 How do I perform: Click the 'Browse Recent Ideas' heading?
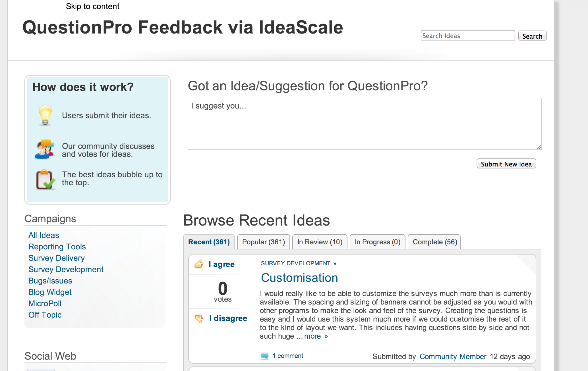(x=256, y=220)
